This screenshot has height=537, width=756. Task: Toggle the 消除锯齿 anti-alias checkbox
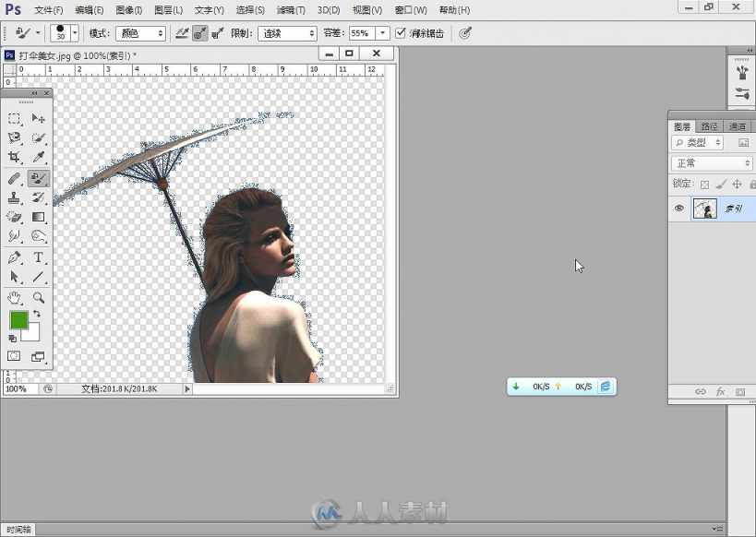pos(401,33)
